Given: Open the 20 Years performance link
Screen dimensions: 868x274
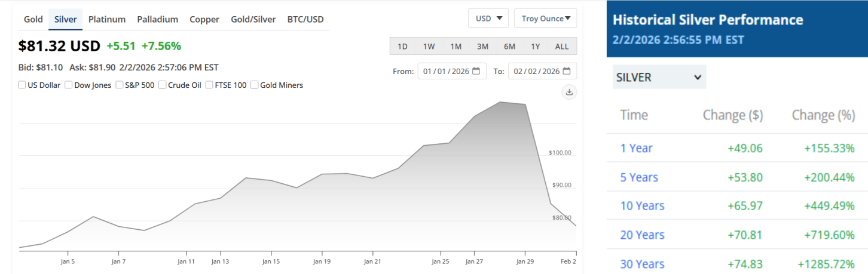Looking at the screenshot, I should tap(643, 235).
